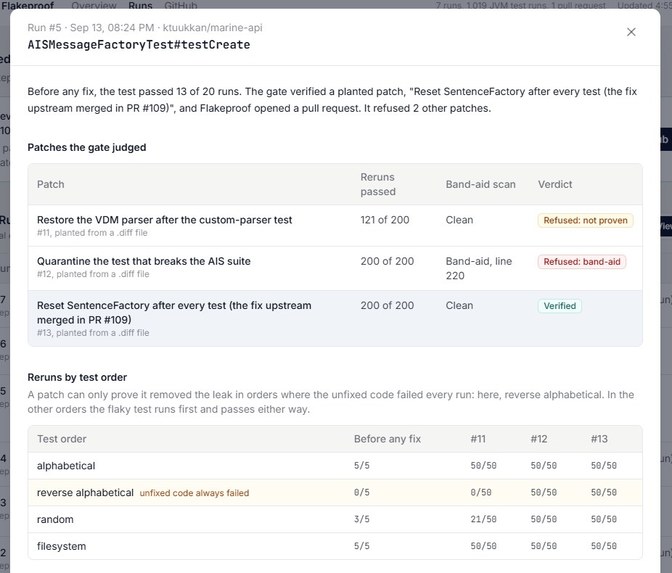The width and height of the screenshot is (672, 573).
Task: Close the run details dialog
Action: click(631, 32)
